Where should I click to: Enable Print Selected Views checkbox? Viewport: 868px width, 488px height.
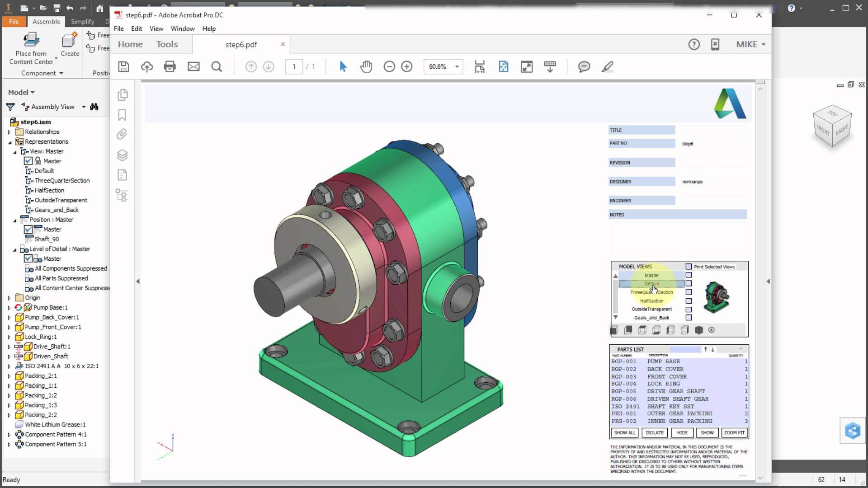(689, 267)
